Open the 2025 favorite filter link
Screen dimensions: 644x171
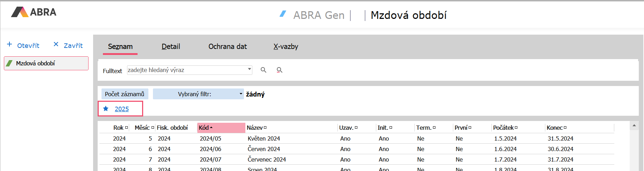coord(122,109)
